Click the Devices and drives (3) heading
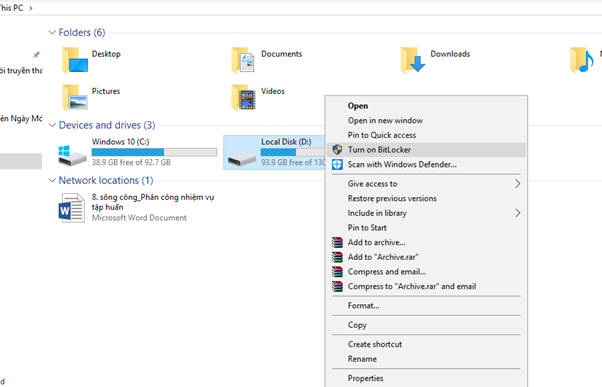This screenshot has width=602, height=387. click(107, 125)
